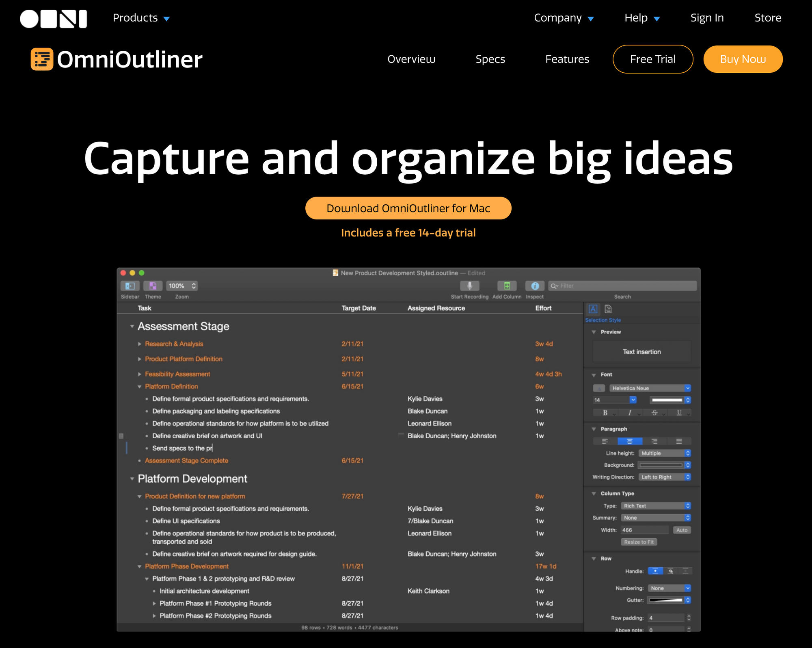Open the Theme toolbar icon
The width and height of the screenshot is (812, 648).
(x=153, y=286)
